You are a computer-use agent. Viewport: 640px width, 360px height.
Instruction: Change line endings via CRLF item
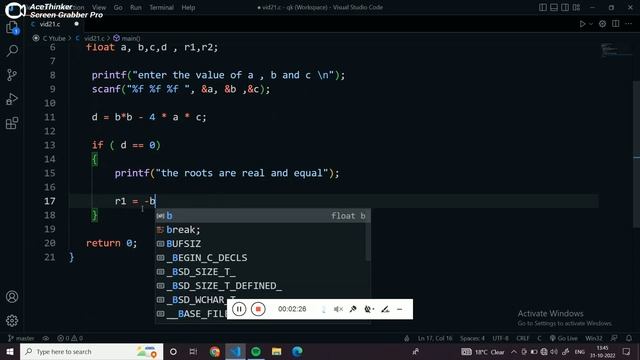pyautogui.click(x=522, y=338)
